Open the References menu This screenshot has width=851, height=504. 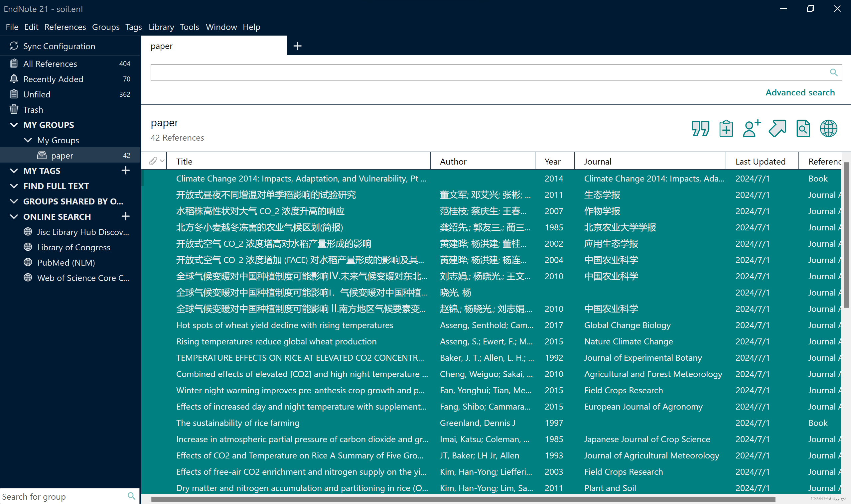click(65, 27)
